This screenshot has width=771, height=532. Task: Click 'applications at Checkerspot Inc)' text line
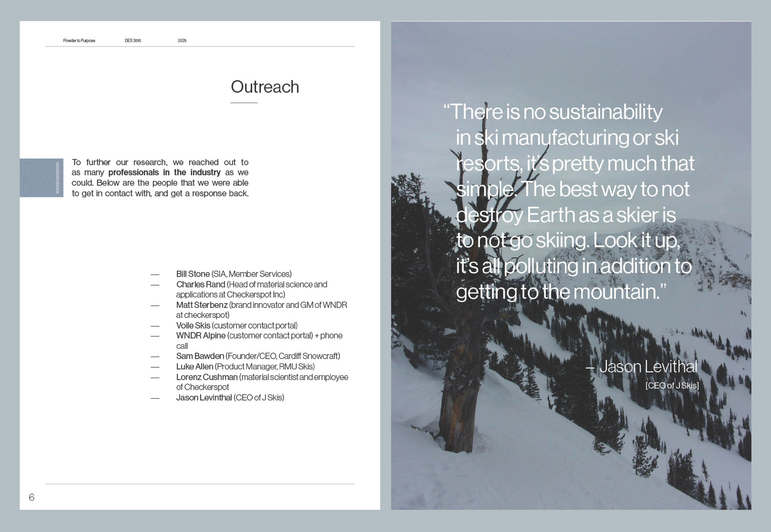tap(231, 295)
